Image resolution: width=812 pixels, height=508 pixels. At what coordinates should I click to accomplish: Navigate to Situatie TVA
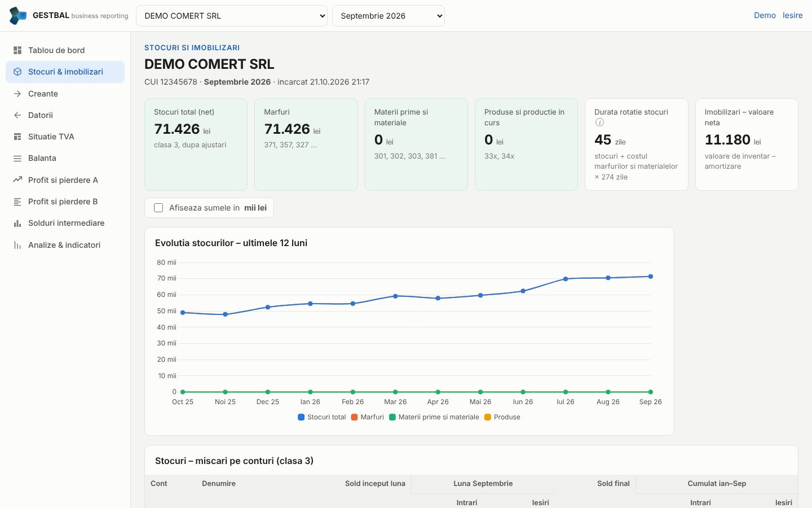click(x=65, y=137)
